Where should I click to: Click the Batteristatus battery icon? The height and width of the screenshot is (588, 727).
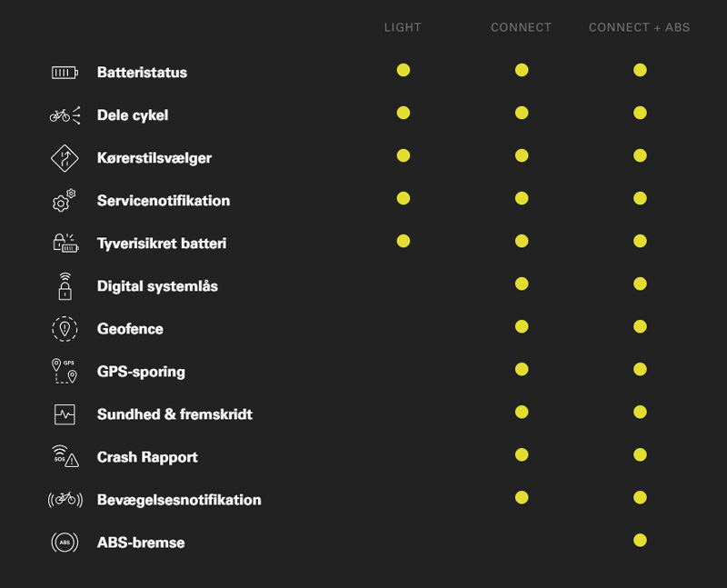click(x=65, y=73)
